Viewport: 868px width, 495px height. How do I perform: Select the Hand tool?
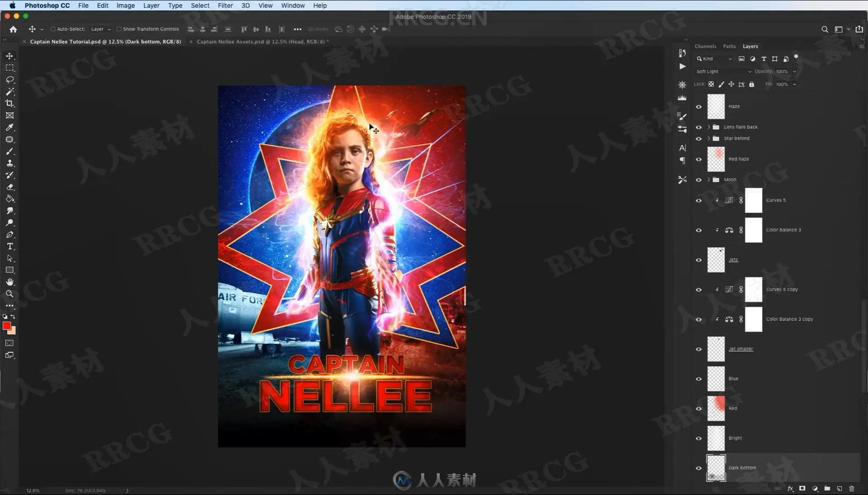[x=9, y=282]
